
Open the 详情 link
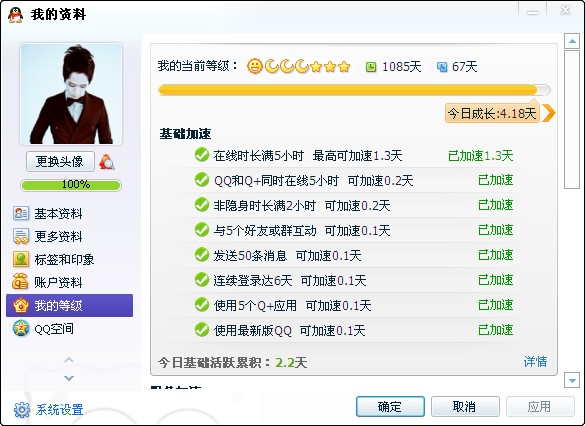(535, 361)
